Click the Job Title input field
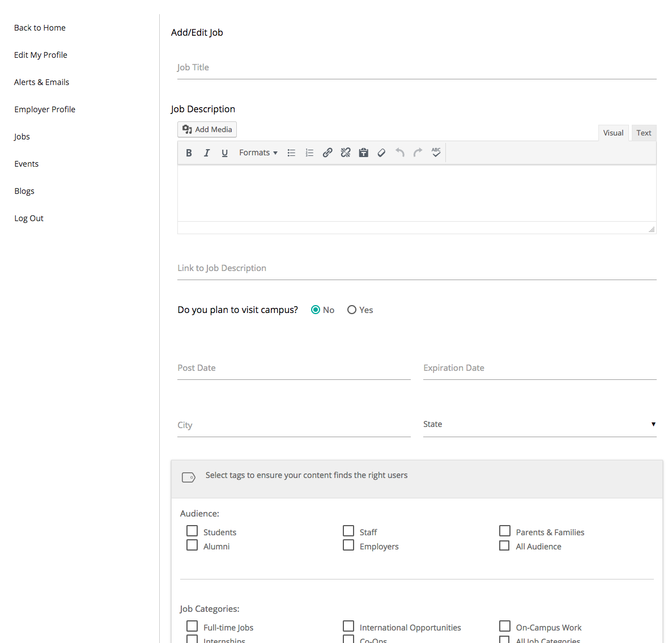 416,67
